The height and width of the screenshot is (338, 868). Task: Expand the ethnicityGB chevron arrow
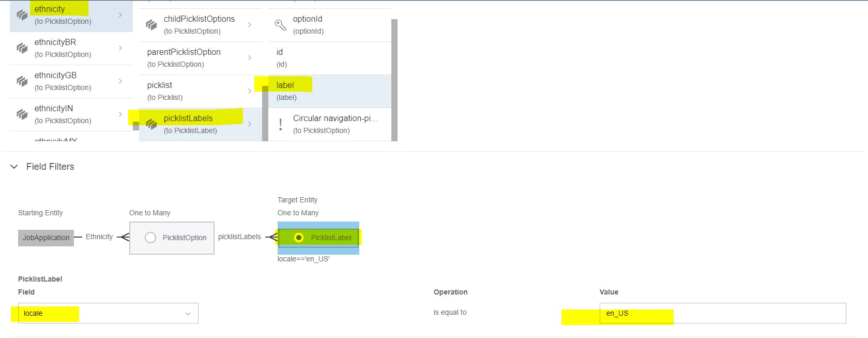click(120, 81)
